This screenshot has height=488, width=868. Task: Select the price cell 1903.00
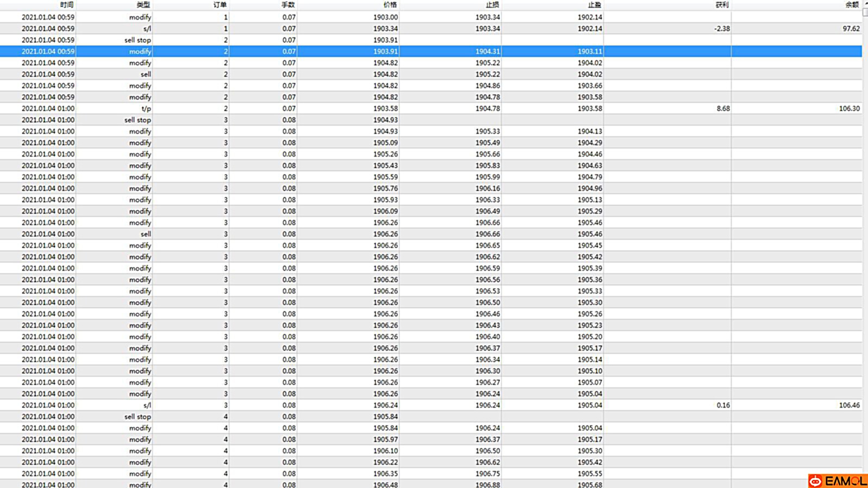pos(385,17)
